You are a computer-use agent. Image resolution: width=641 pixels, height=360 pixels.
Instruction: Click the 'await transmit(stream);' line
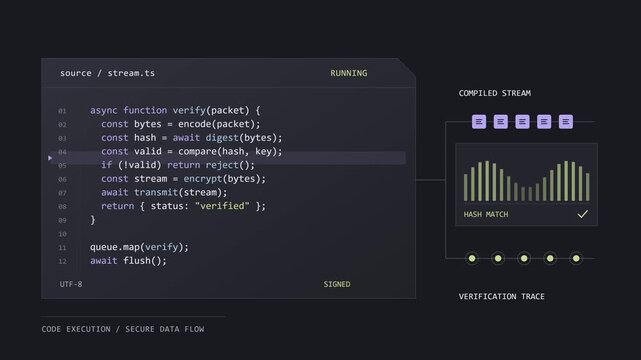tap(164, 192)
